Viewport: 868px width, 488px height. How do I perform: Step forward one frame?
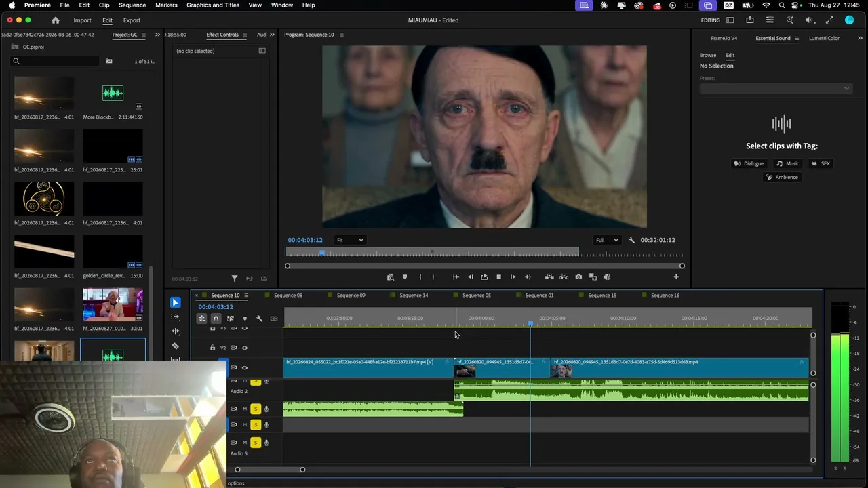click(513, 277)
